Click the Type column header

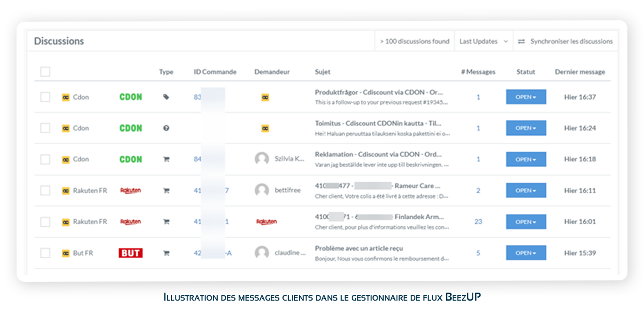coord(166,72)
